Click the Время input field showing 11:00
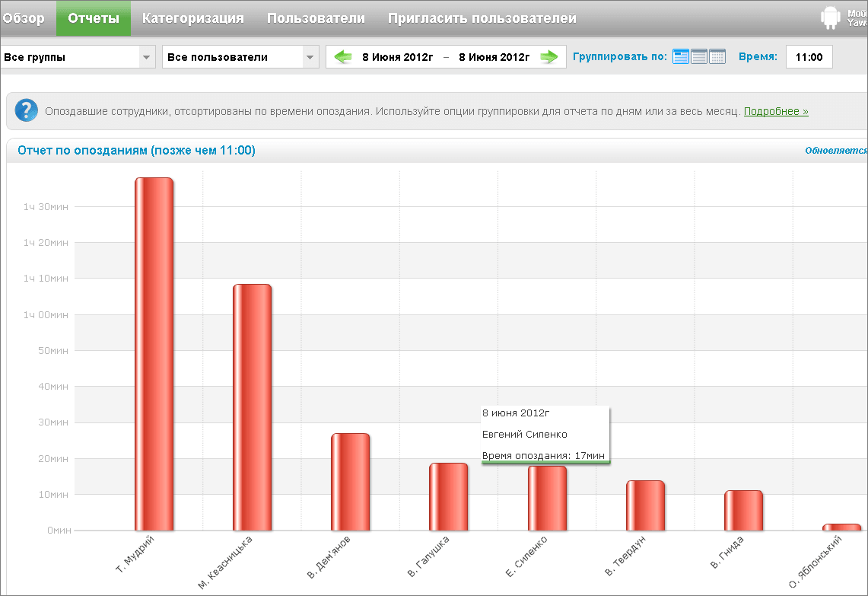 point(809,57)
